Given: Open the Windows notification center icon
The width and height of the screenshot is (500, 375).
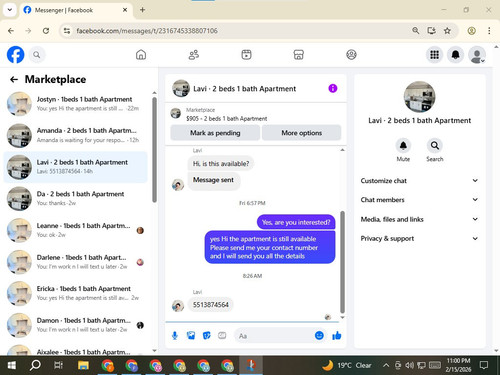Looking at the screenshot, I should pyautogui.click(x=484, y=365).
